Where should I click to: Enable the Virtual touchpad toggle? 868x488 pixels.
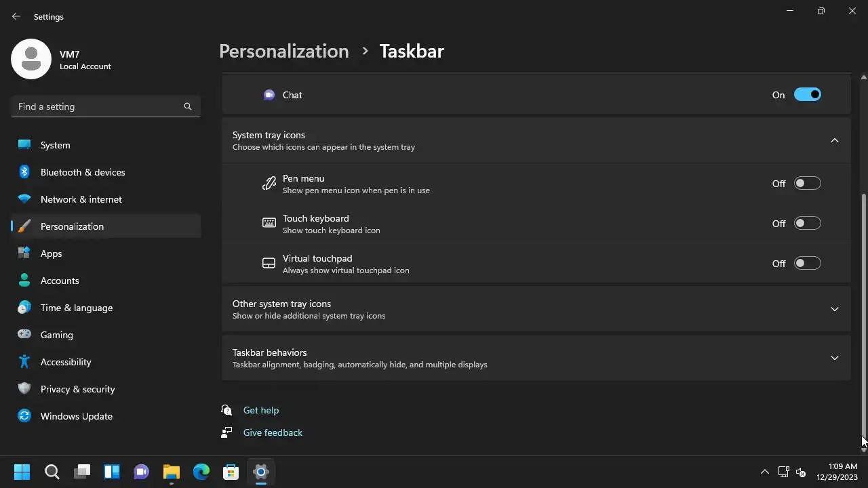click(807, 264)
